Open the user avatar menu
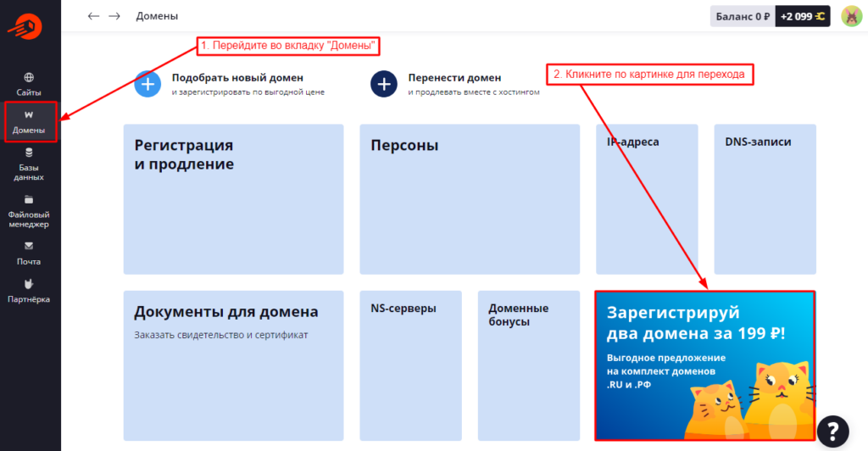Screen dimensions: 868x451 pos(851,16)
